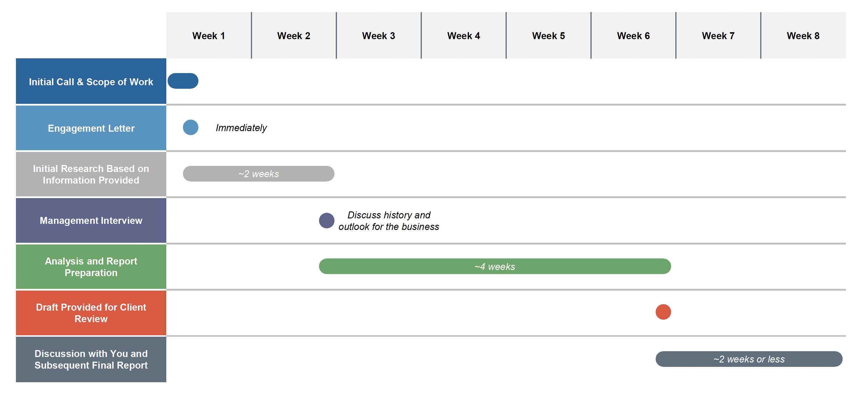The width and height of the screenshot is (868, 395).
Task: Select the Week 5 column header
Action: tap(548, 36)
